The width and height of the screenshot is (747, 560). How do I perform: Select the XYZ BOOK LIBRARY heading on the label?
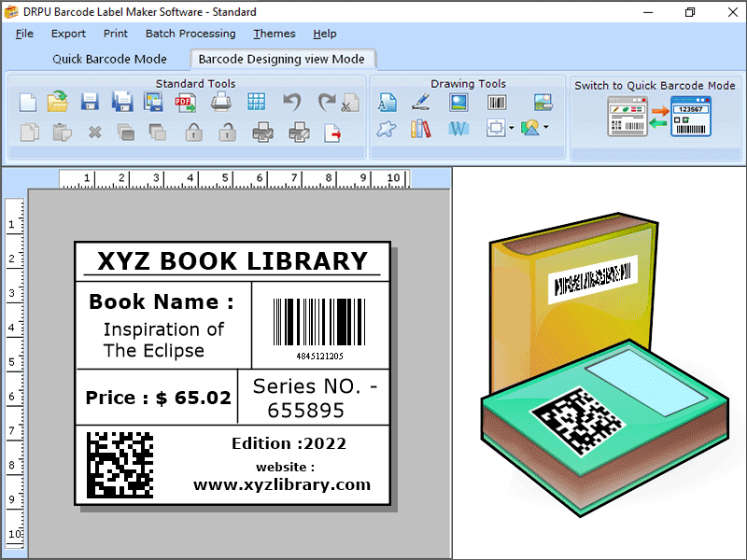point(233,261)
